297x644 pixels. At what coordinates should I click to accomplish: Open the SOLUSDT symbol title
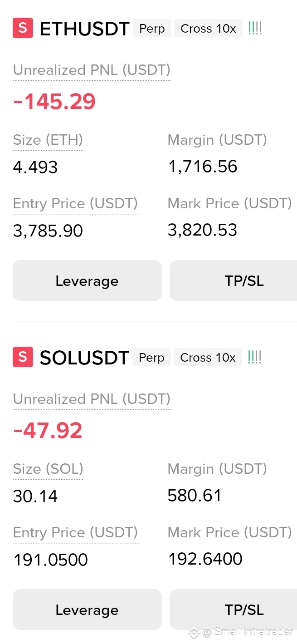point(84,358)
